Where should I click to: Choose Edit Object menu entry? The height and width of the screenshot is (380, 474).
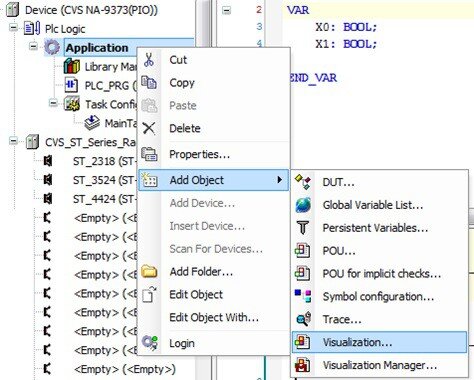(x=213, y=295)
